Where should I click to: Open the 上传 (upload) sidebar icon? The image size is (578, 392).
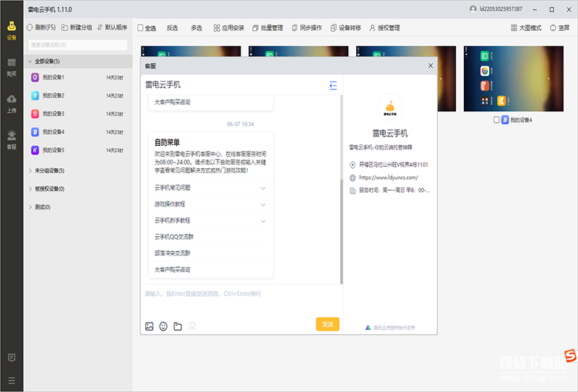coord(12,103)
